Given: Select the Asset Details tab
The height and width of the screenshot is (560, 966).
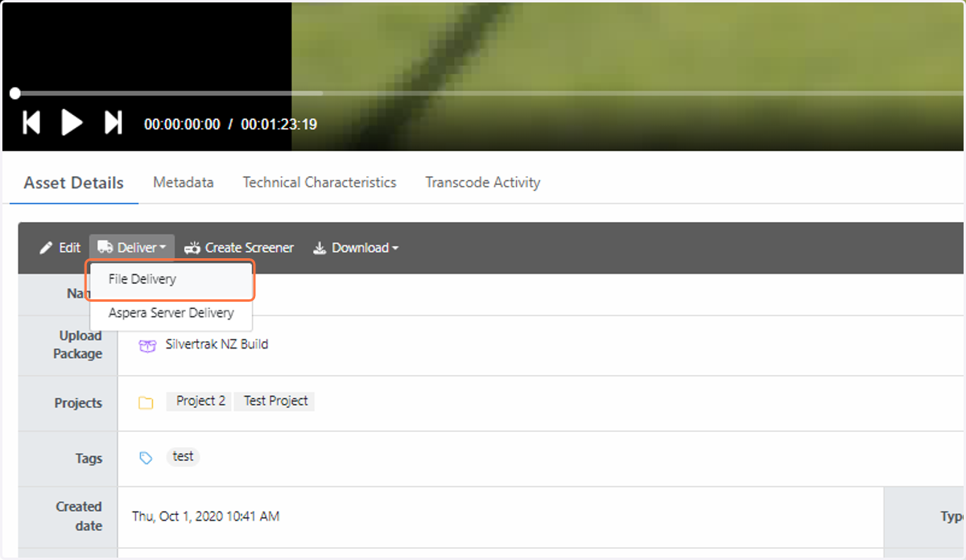Looking at the screenshot, I should [73, 183].
